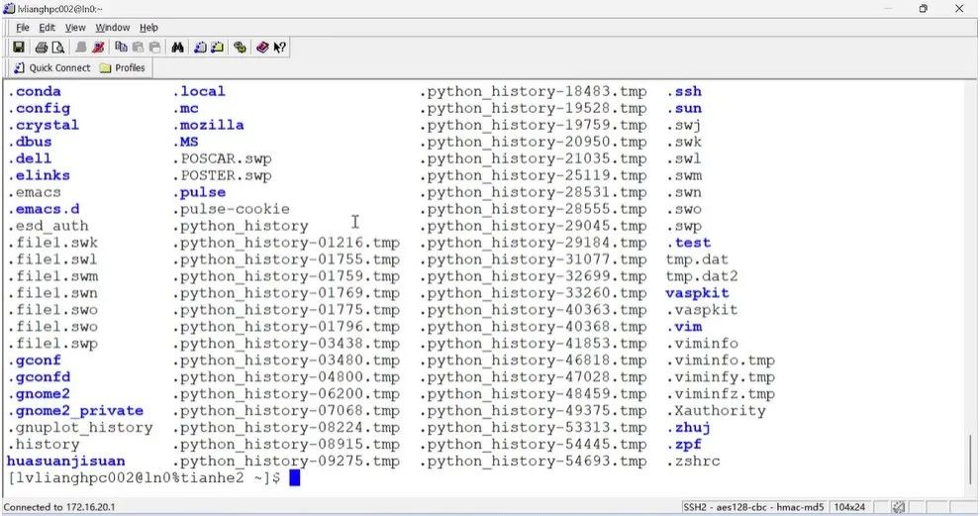
Task: Click the Copy icon in toolbar
Action: [x=121, y=48]
